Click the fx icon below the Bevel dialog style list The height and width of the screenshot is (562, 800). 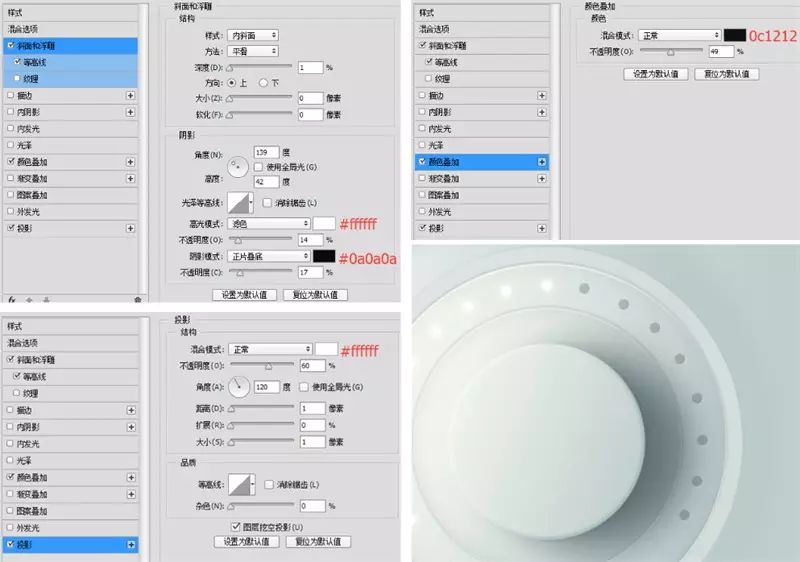coord(12,299)
